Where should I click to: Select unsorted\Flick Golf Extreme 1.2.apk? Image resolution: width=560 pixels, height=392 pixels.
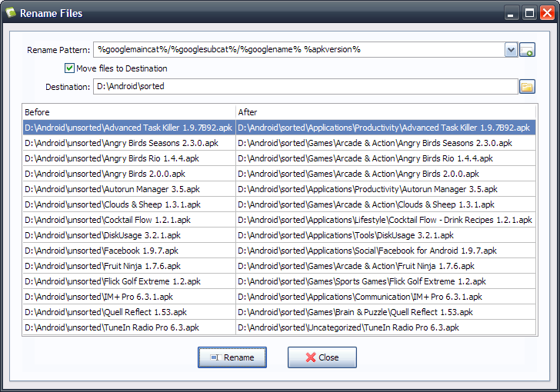(x=129, y=281)
